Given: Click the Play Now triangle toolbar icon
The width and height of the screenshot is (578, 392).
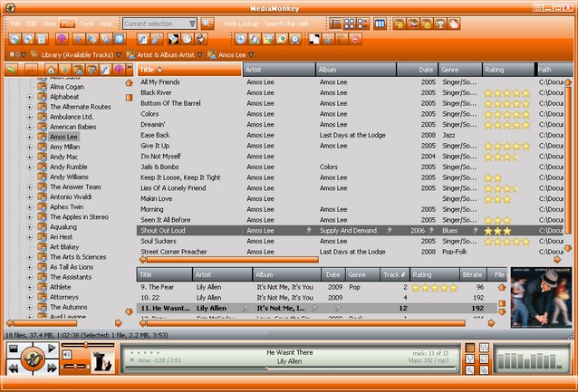Looking at the screenshot, I should [79, 39].
